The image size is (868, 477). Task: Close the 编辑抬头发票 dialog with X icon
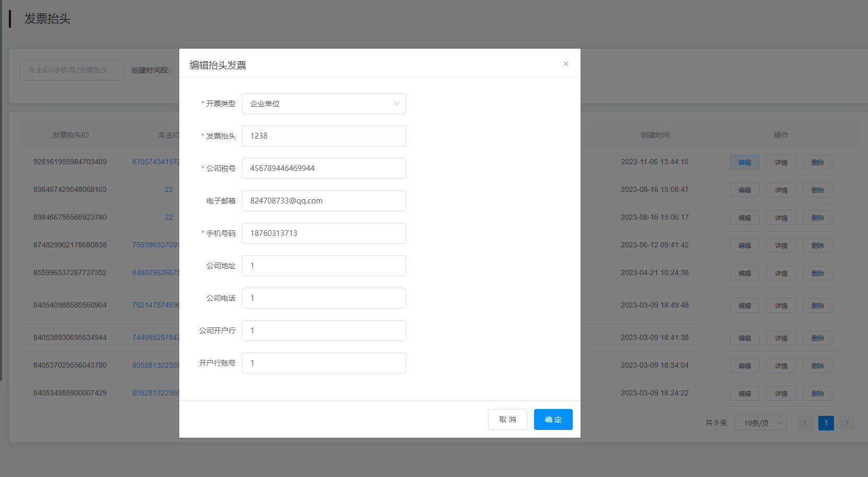click(x=565, y=64)
